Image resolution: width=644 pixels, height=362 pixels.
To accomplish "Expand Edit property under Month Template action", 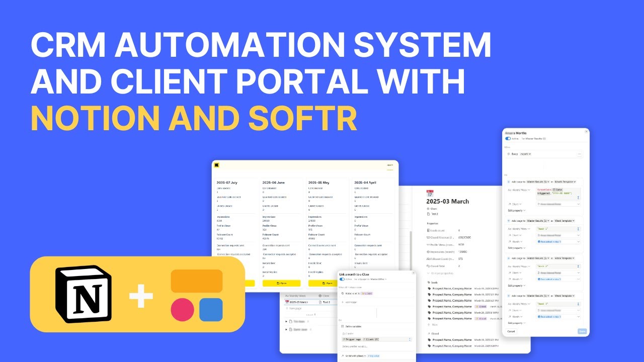I will click(x=517, y=210).
